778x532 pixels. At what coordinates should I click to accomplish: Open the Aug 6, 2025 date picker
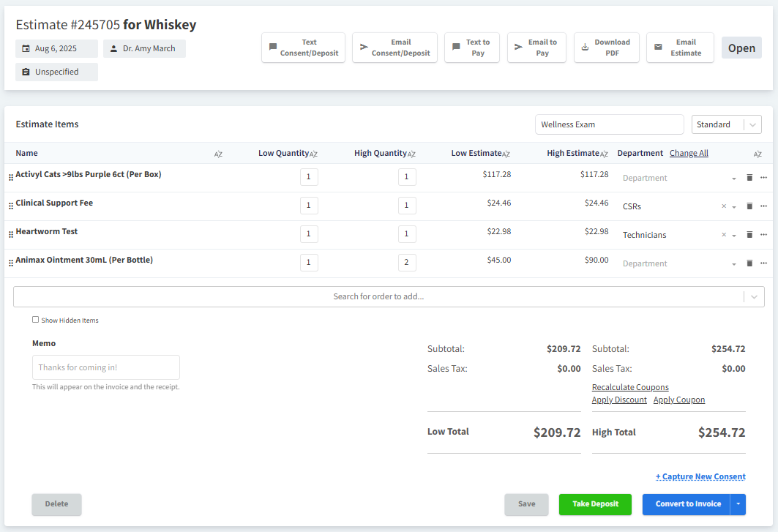click(56, 48)
